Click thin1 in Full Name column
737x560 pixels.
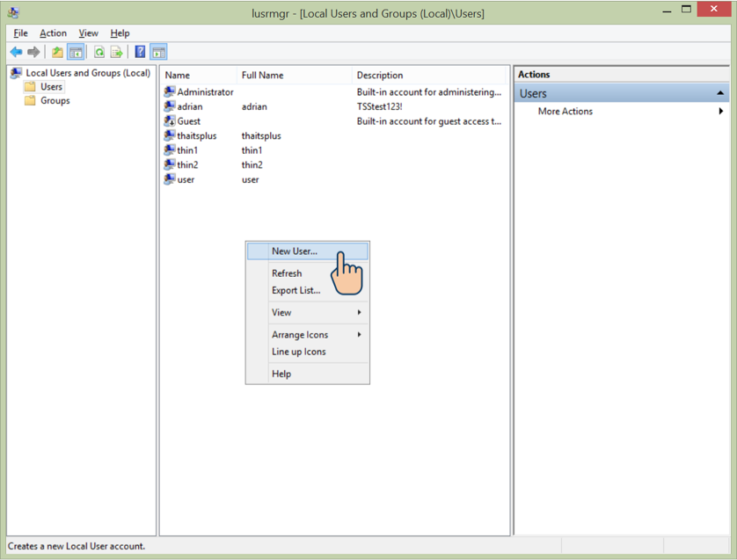tap(252, 149)
